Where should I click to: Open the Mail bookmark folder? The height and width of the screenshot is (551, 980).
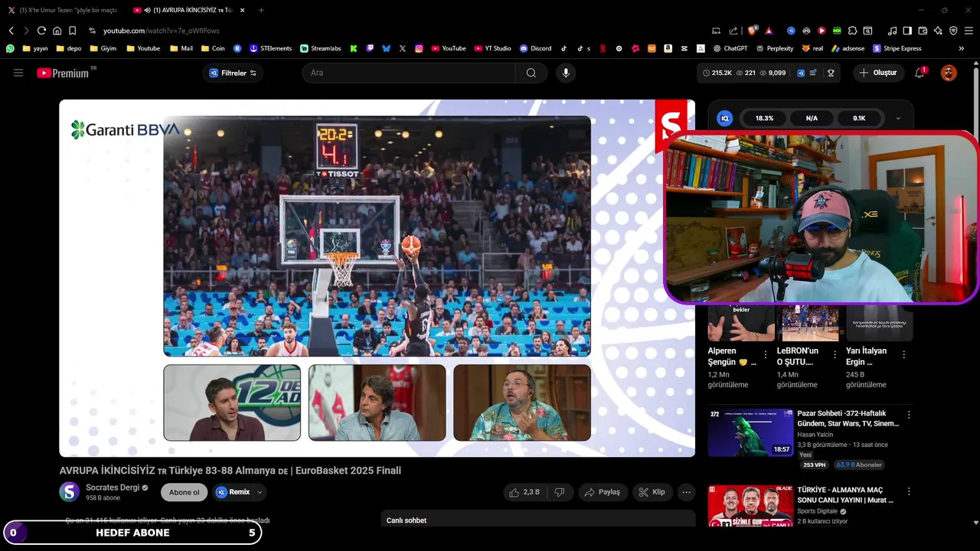tap(181, 48)
